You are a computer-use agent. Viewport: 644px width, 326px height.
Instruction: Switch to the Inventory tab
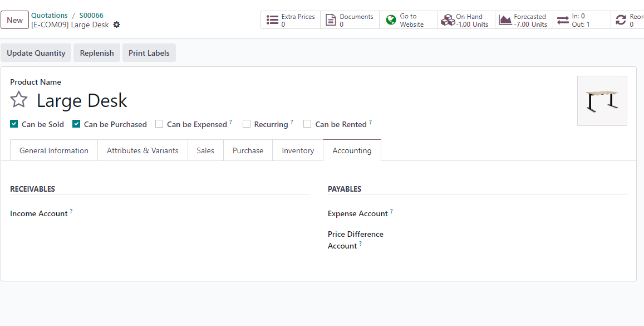tap(298, 150)
